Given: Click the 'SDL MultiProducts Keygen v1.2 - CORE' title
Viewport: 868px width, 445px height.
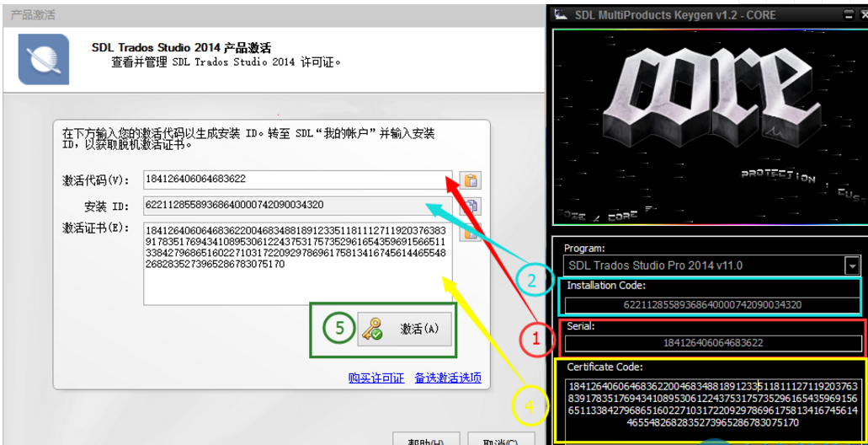Looking at the screenshot, I should point(675,15).
